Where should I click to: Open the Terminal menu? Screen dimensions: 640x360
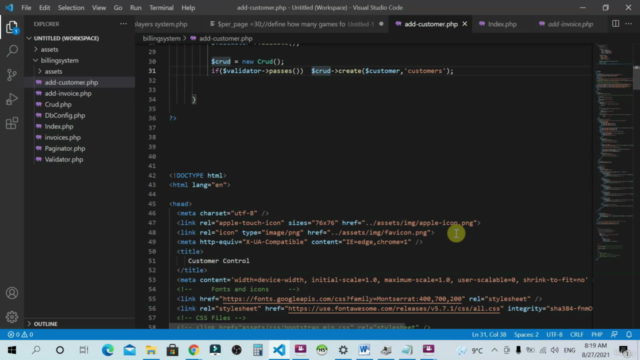coord(161,8)
